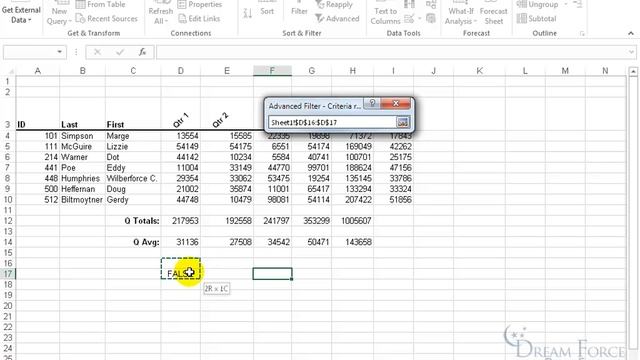Click the Subtotal command
The image size is (640, 360).
[x=537, y=18]
